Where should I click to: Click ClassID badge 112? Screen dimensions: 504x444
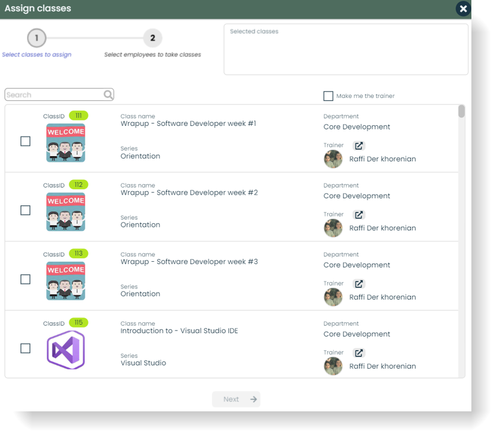tap(78, 185)
